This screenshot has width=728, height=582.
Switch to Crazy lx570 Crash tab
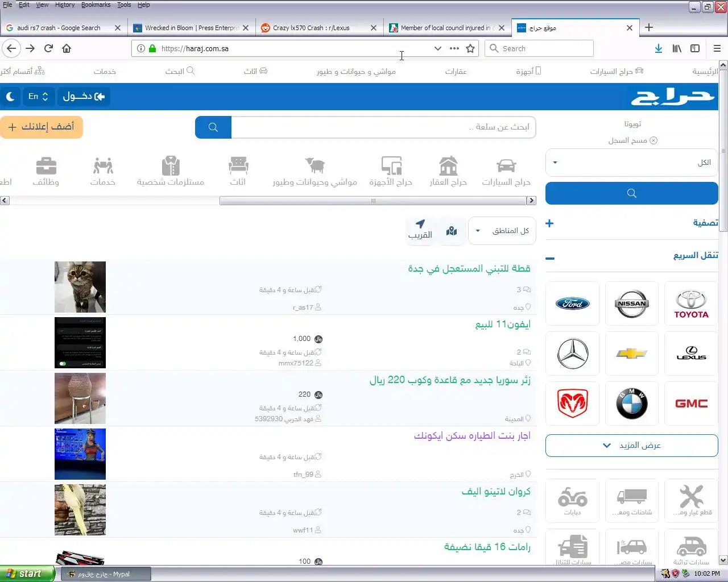[x=318, y=27]
